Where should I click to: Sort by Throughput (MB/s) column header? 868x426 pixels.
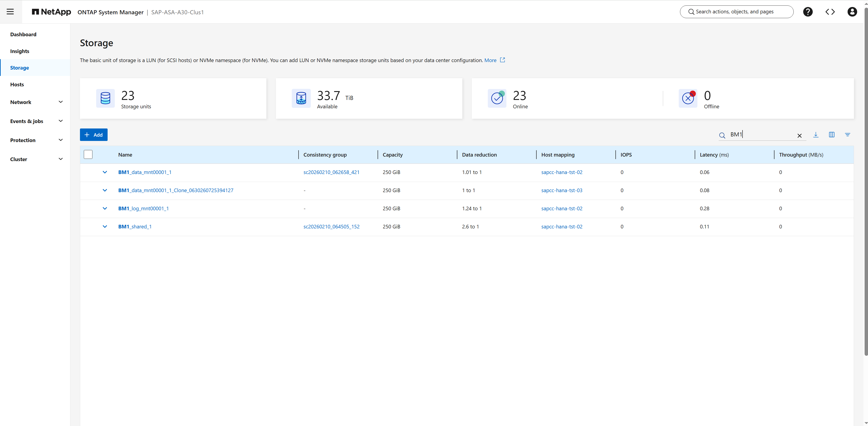tap(801, 155)
